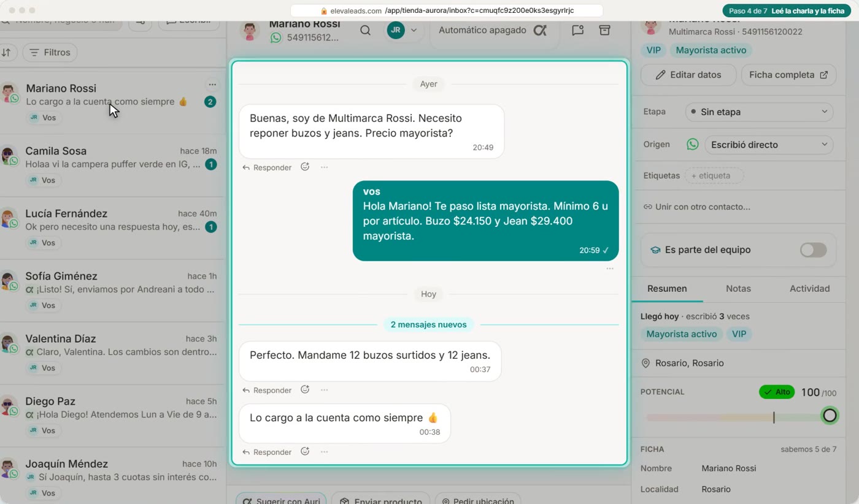Open the Origen 'Escribió directo' dropdown
The image size is (859, 504).
pos(769,145)
